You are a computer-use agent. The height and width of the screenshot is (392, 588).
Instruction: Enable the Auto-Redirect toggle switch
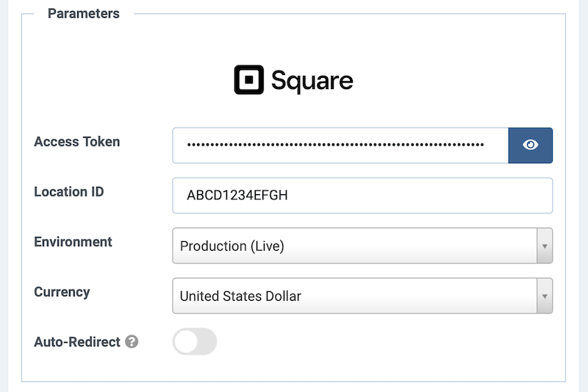point(195,342)
